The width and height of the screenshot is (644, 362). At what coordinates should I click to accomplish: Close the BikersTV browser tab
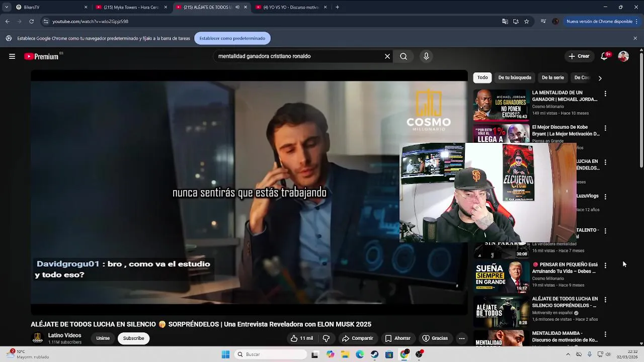(x=86, y=7)
